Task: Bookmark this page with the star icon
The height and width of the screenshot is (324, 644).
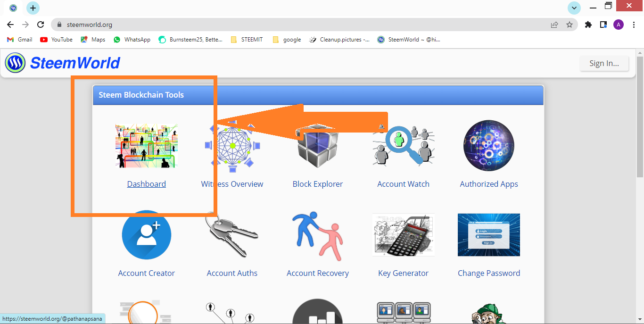Action: [x=570, y=24]
